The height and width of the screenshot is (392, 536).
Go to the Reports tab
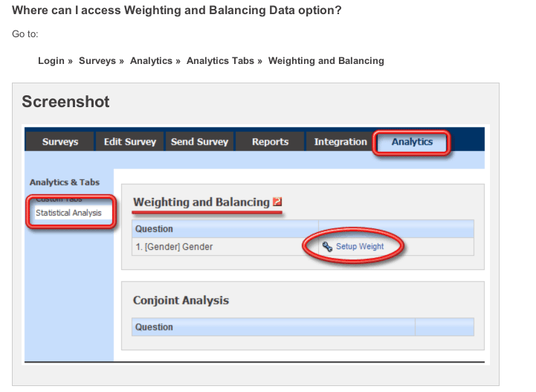[x=270, y=141]
